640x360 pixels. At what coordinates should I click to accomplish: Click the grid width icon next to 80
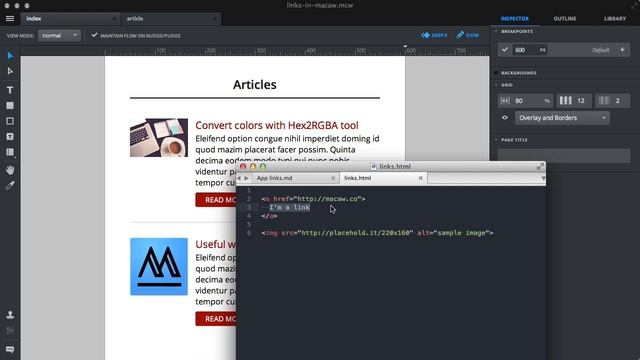point(505,101)
